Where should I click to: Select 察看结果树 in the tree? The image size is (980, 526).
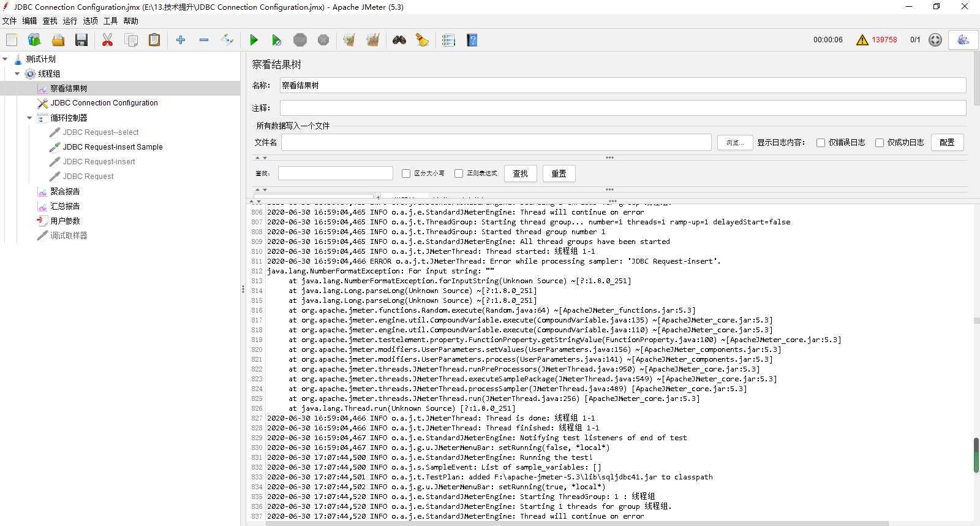coord(69,88)
